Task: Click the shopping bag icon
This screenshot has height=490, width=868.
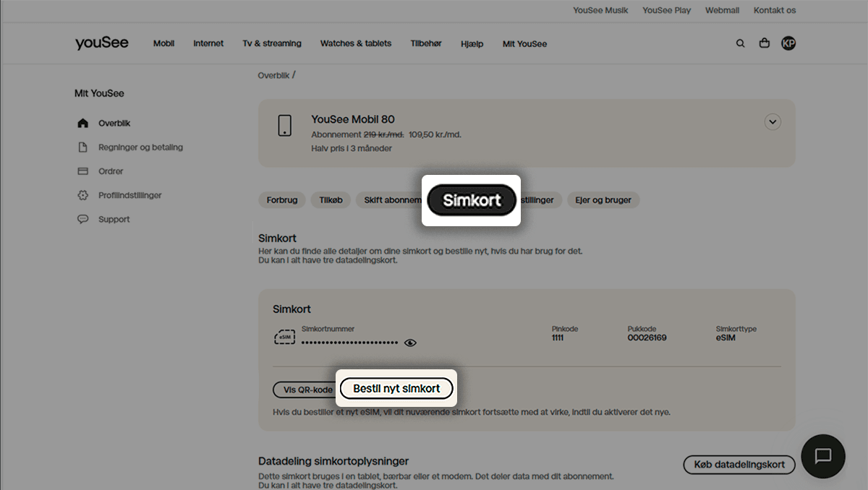Action: (x=765, y=43)
